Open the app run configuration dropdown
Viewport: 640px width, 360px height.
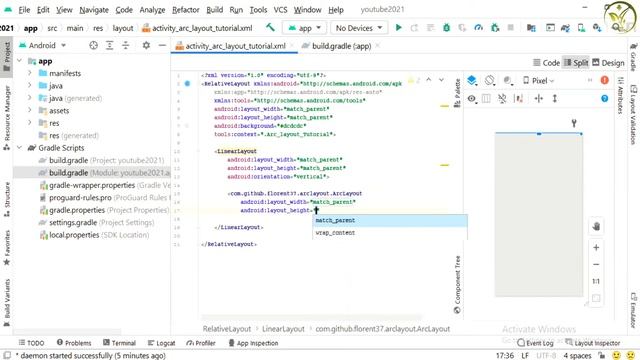[304, 28]
